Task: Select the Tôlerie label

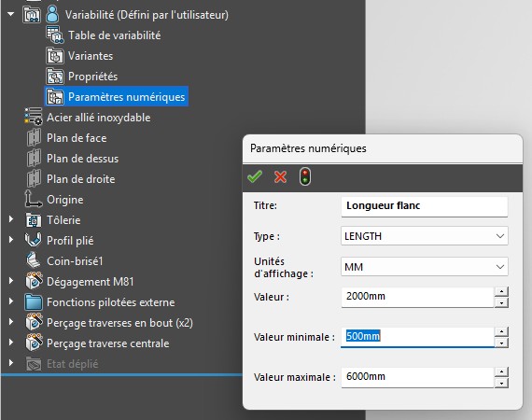Action: [63, 220]
